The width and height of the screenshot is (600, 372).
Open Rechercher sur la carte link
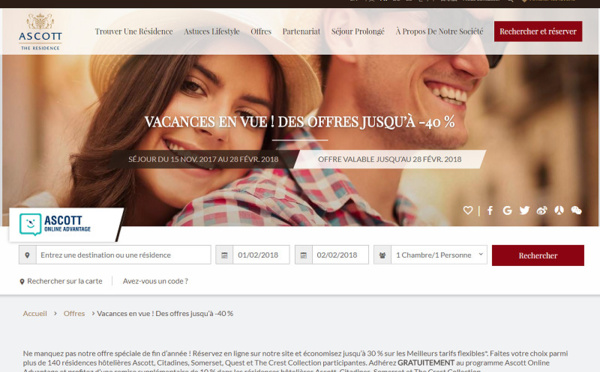pos(61,281)
